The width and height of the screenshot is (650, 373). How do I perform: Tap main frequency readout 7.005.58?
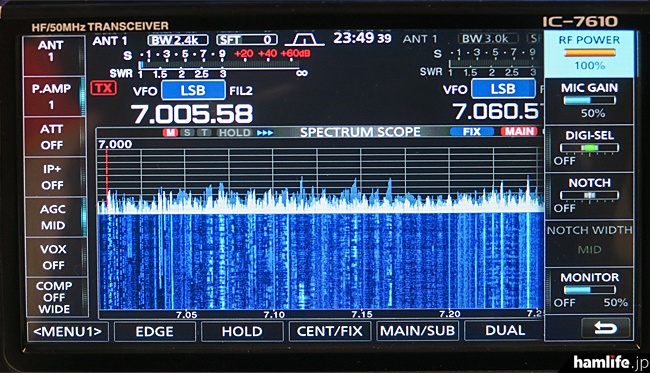click(192, 114)
